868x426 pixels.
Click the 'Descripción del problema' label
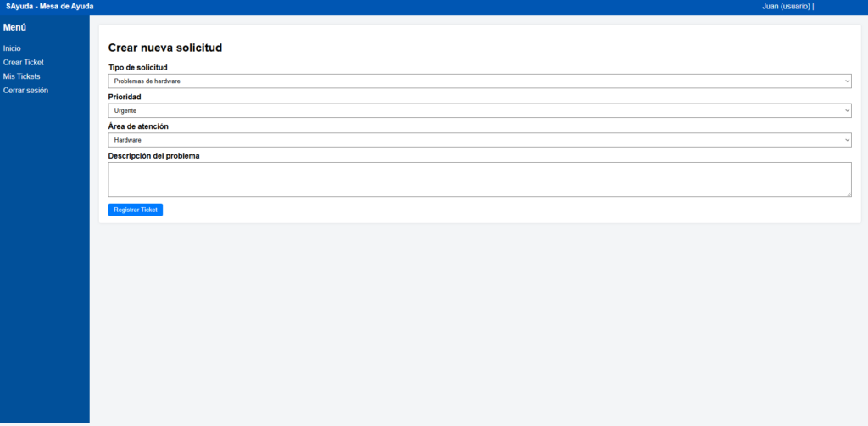tap(154, 156)
